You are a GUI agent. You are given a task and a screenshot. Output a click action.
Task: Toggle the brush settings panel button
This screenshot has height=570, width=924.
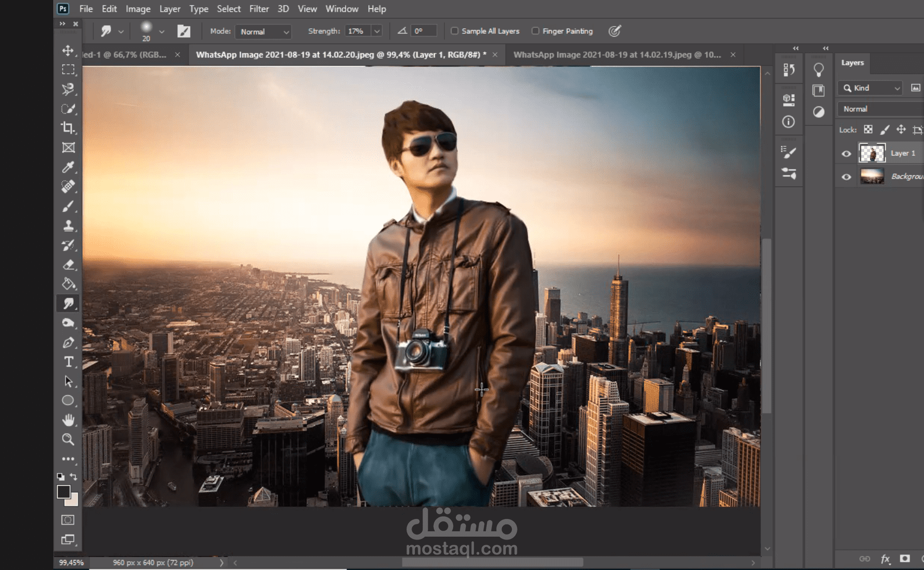[x=184, y=31]
